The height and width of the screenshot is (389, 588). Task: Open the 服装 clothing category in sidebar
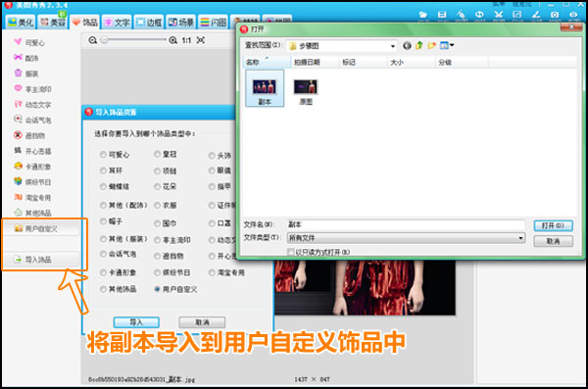(26, 73)
